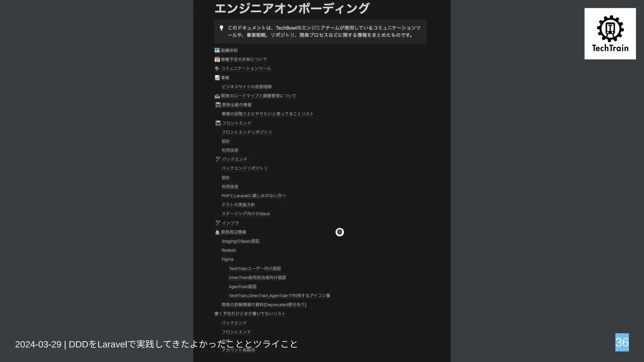Open the バックエンドリポジトリ link
Viewport: 644px width, 362px height.
pyautogui.click(x=244, y=168)
